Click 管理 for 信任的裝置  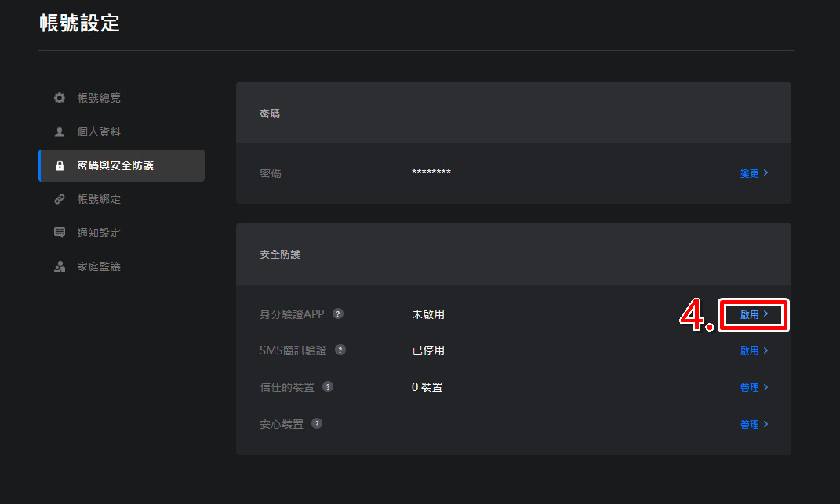click(755, 387)
